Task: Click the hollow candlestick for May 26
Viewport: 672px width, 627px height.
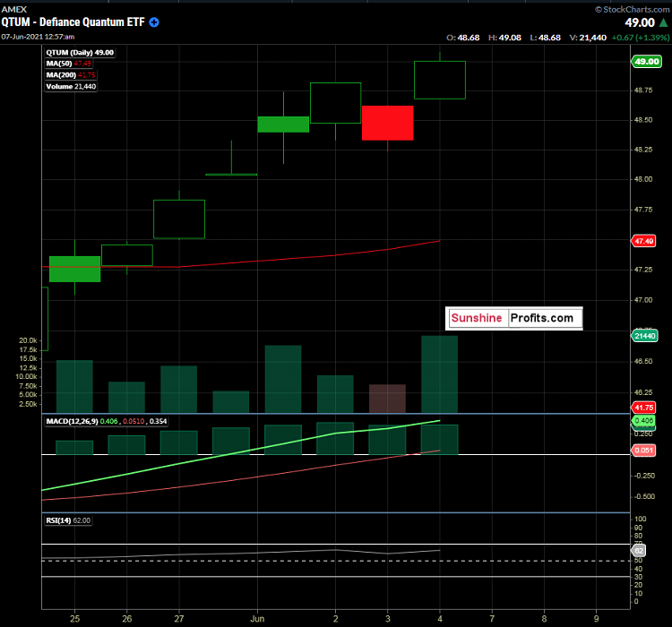Action: pos(127,255)
